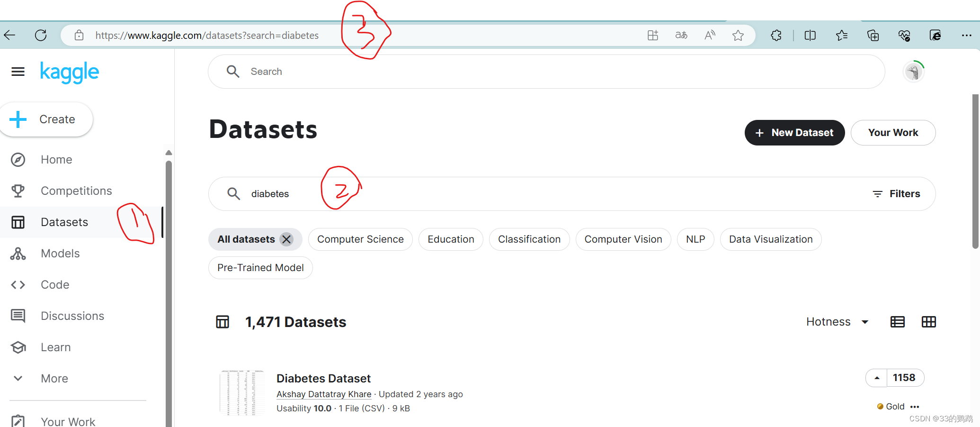Open Your Work from the sidebar

tap(68, 420)
